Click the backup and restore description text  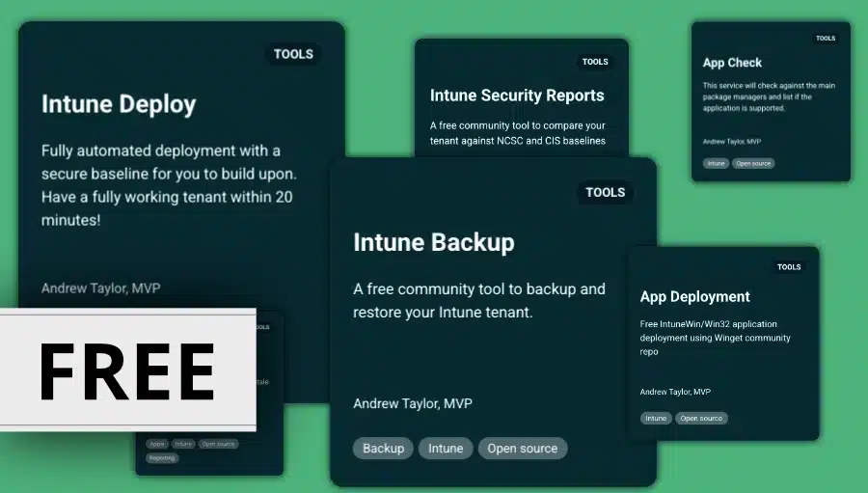(x=479, y=301)
